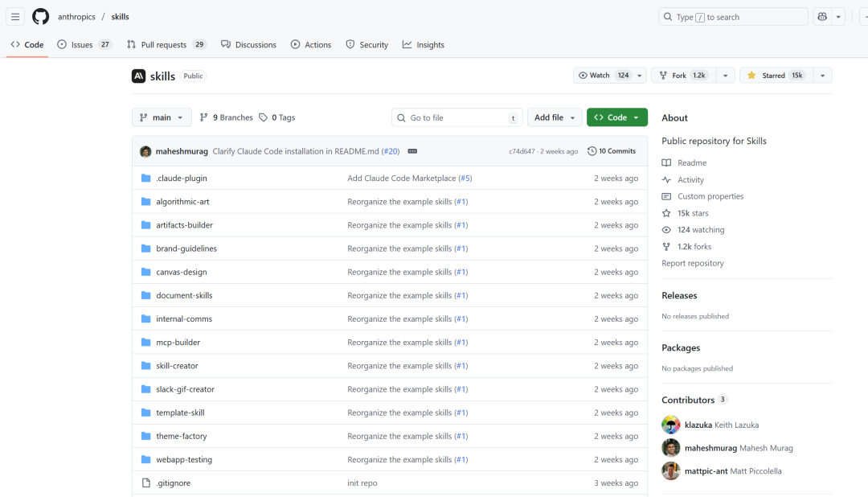Expand the commit message ellipsis
Image resolution: width=868 pixels, height=497 pixels.
412,151
